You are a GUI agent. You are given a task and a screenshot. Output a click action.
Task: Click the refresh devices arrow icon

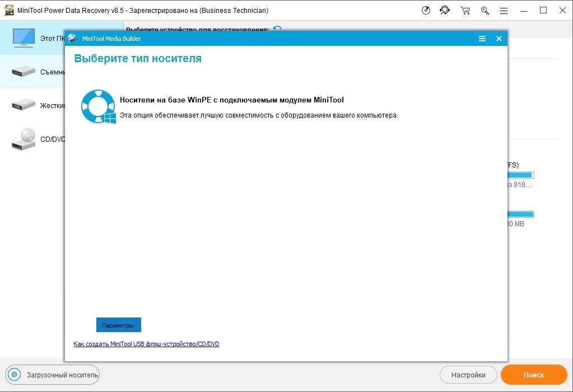tap(277, 29)
